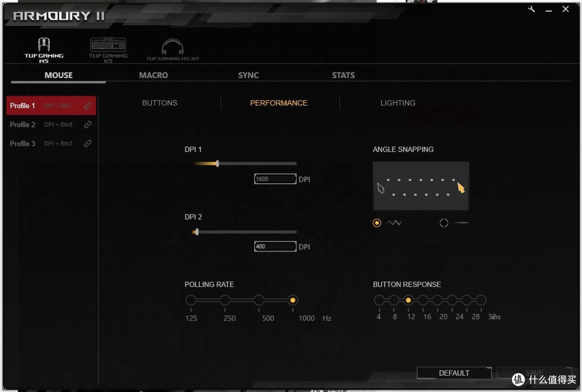This screenshot has width=582, height=392.
Task: Click the DPI 2 slider handle
Action: coord(197,232)
